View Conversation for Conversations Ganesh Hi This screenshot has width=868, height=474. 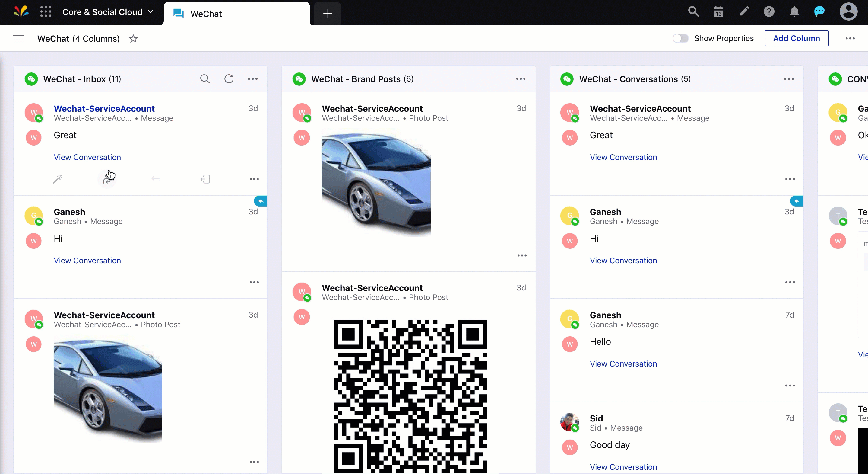[623, 261]
